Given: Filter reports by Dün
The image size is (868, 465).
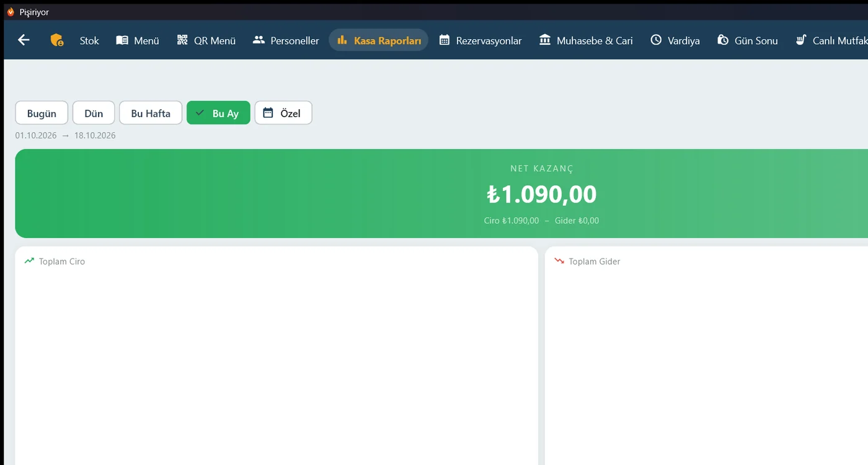Looking at the screenshot, I should (94, 113).
